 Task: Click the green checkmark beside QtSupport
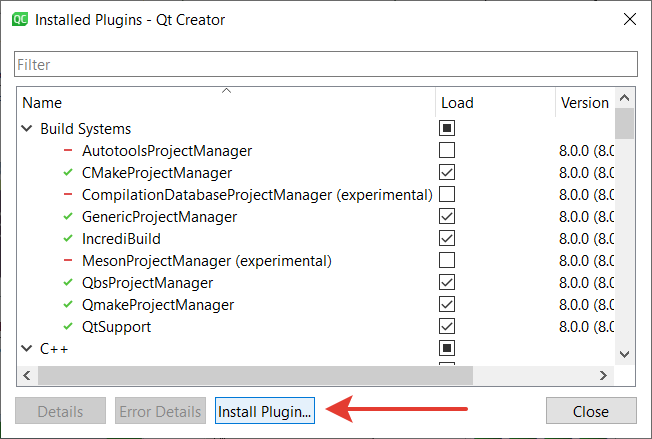[x=68, y=327]
